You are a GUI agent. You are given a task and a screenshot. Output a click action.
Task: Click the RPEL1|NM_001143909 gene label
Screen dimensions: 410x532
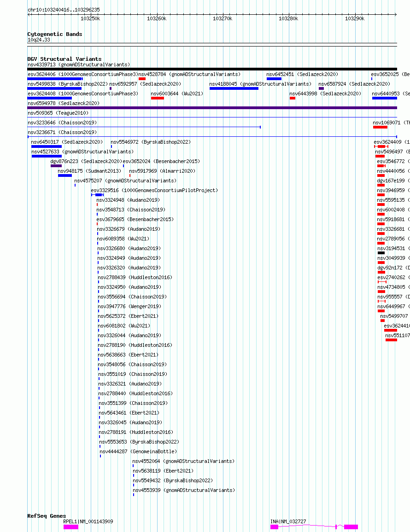[x=88, y=521]
